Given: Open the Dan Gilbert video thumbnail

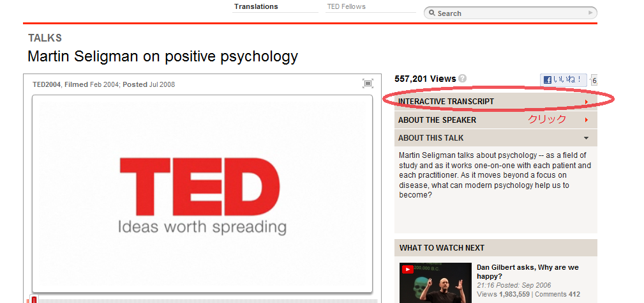Looking at the screenshot, I should click(x=435, y=283).
